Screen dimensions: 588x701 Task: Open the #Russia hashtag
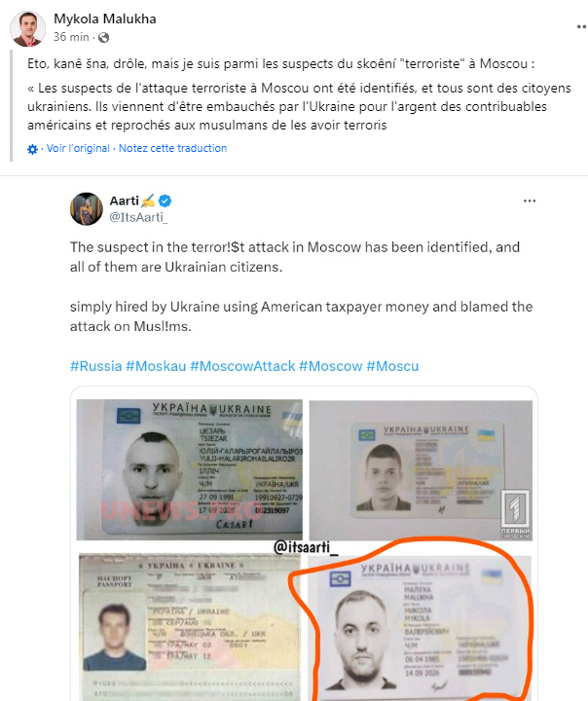[95, 366]
